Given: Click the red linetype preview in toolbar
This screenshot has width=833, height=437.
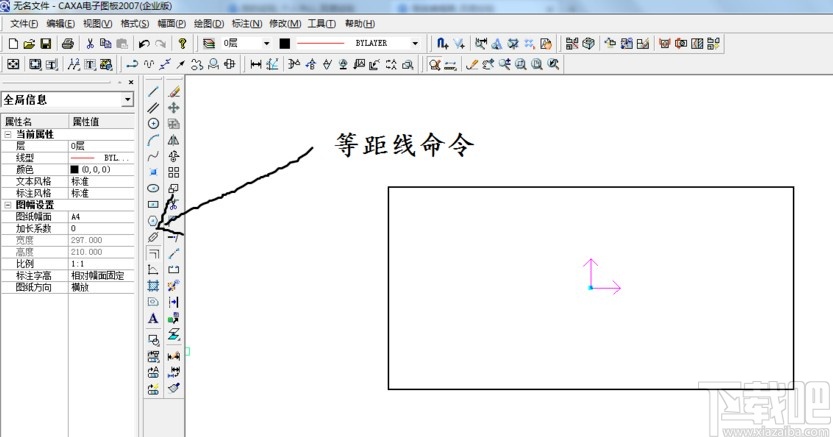Looking at the screenshot, I should pyautogui.click(x=320, y=43).
